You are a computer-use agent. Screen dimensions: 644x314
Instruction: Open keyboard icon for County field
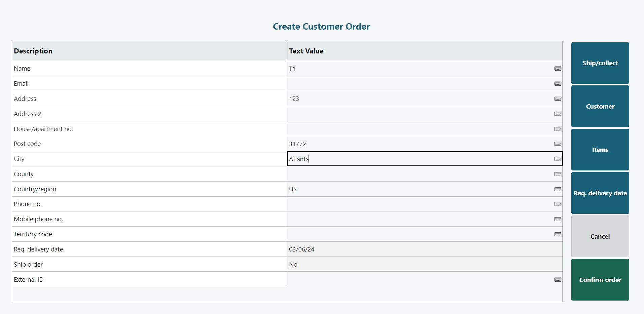[558, 174]
